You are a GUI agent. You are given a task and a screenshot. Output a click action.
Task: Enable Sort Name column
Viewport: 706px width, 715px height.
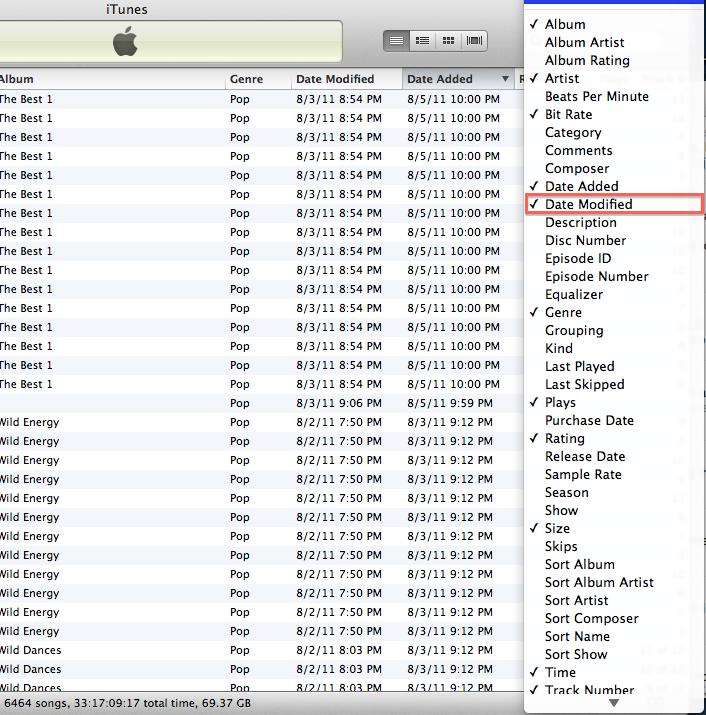(613, 637)
